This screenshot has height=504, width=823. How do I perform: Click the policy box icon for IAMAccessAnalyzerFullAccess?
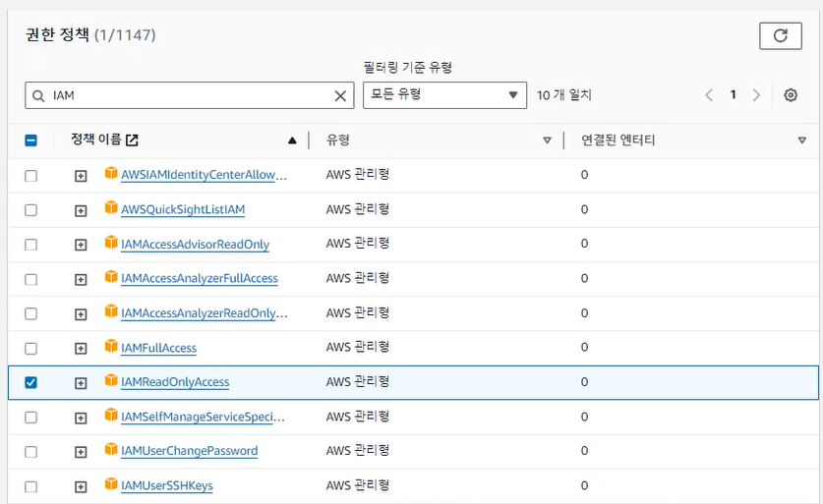(x=111, y=276)
